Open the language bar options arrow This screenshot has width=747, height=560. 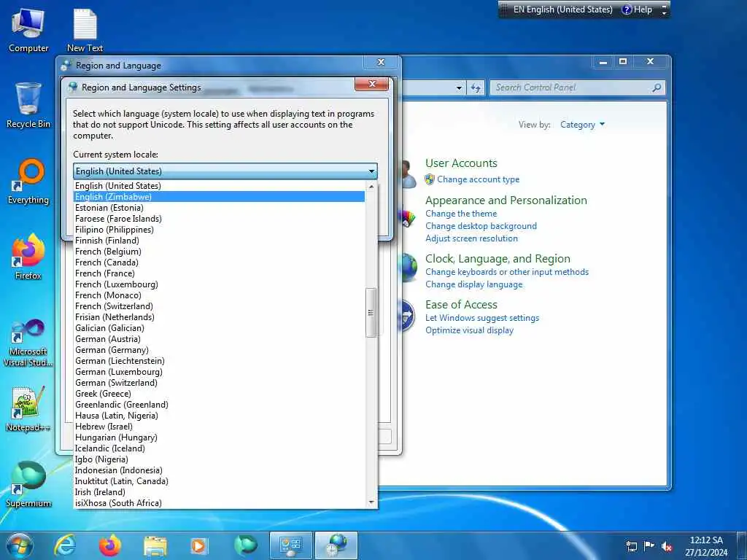[x=664, y=9]
